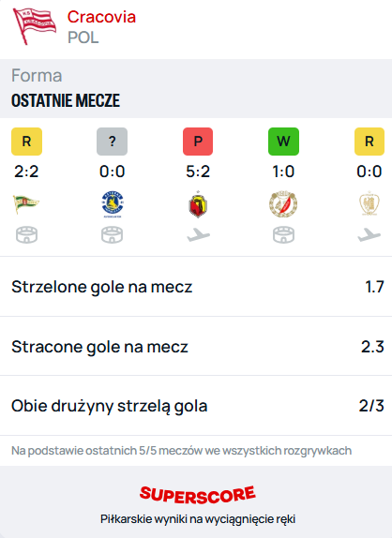Click the pale gold opponent crest

[x=369, y=203]
